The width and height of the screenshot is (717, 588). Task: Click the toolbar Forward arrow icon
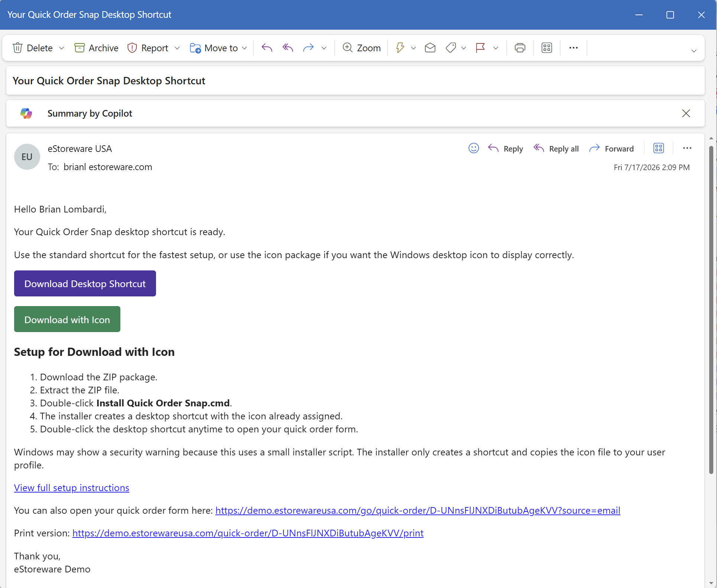click(x=308, y=48)
